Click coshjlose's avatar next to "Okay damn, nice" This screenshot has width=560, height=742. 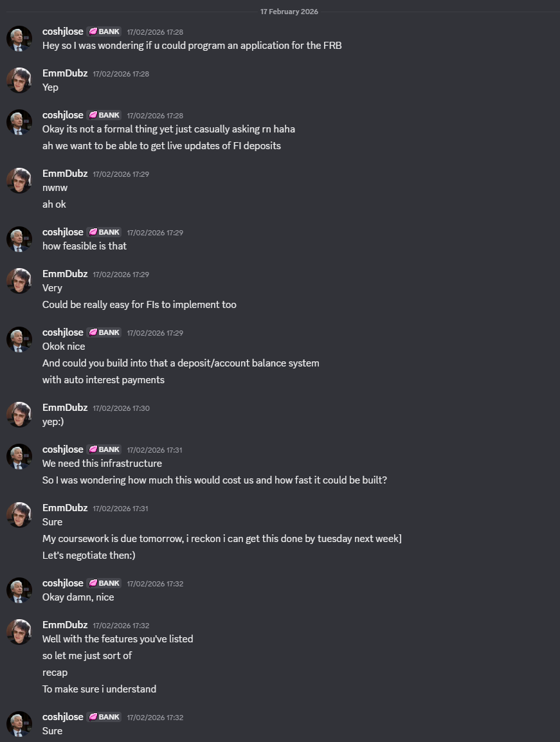(19, 590)
